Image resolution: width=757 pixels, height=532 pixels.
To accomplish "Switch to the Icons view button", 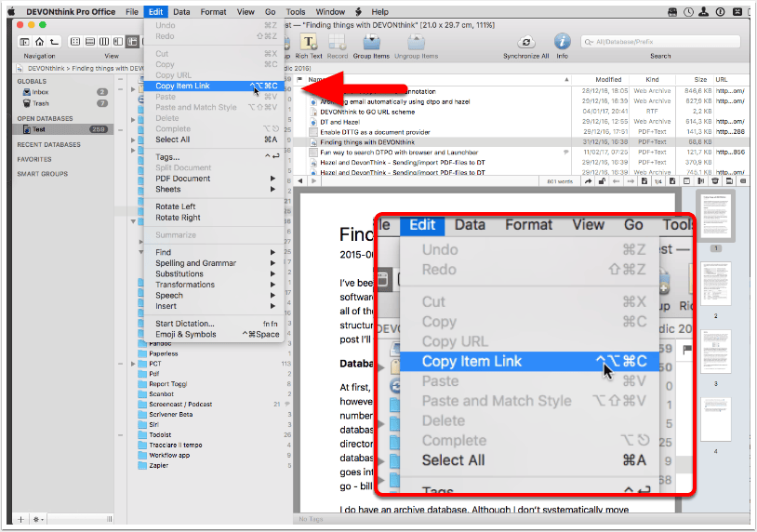I will (x=75, y=42).
